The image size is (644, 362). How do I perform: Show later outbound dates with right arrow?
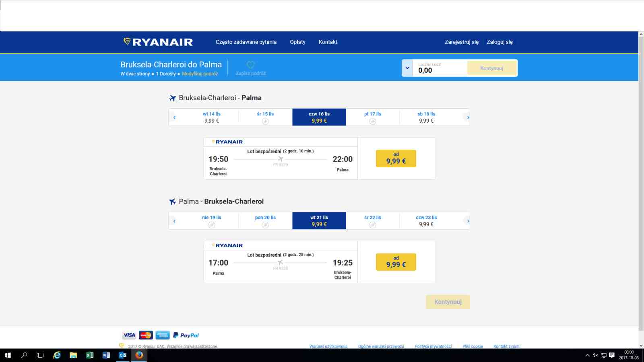click(x=468, y=117)
